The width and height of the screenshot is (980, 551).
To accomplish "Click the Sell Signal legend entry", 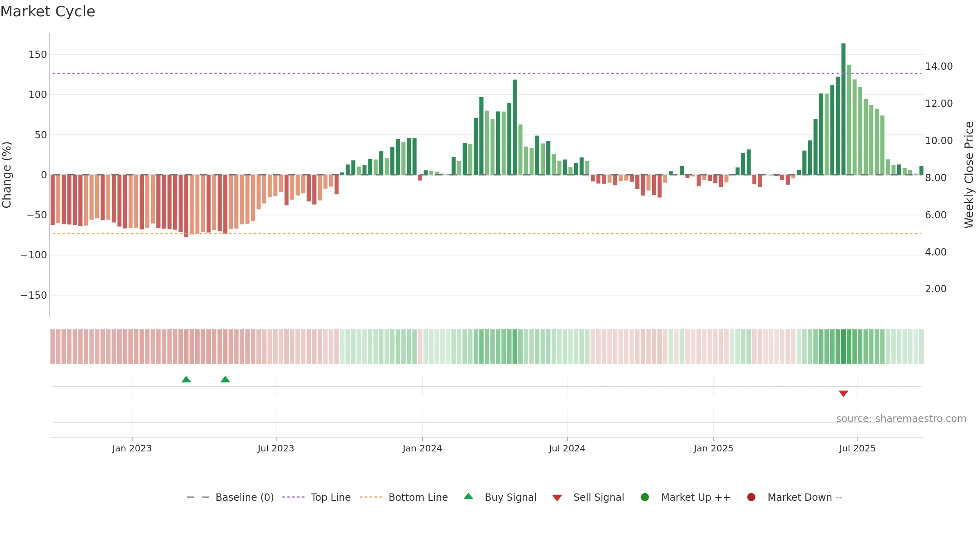I will point(588,497).
